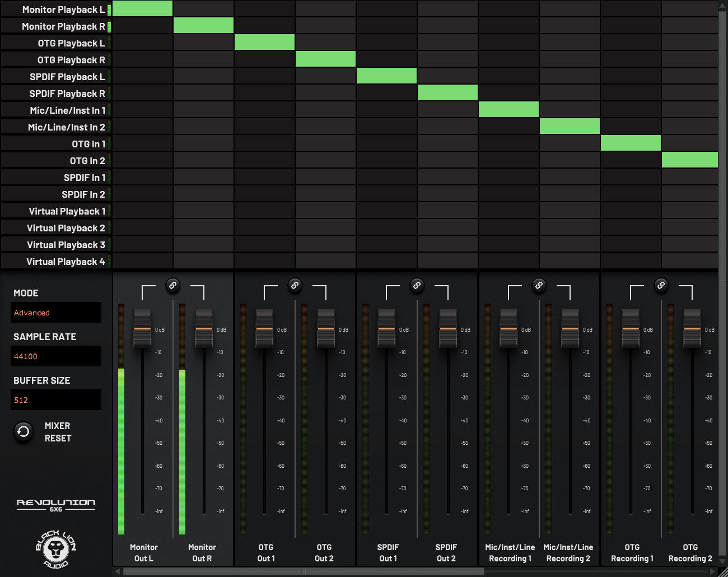Toggle the link icon for the OTG Out pair
Screen dimensions: 728x577
[x=295, y=286]
